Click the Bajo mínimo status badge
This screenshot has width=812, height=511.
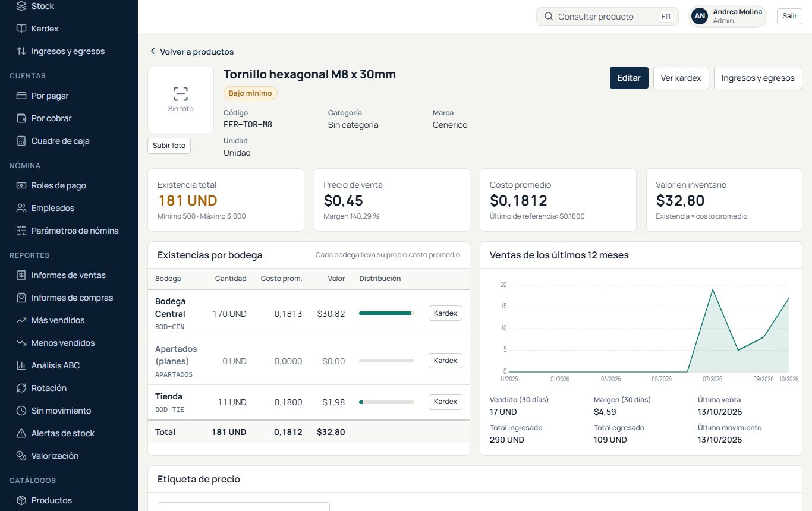pos(250,93)
